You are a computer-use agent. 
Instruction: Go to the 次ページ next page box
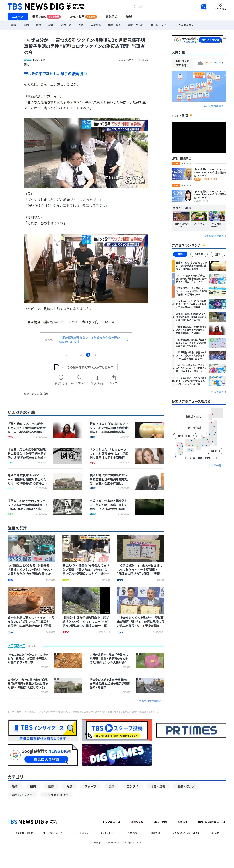click(86, 340)
